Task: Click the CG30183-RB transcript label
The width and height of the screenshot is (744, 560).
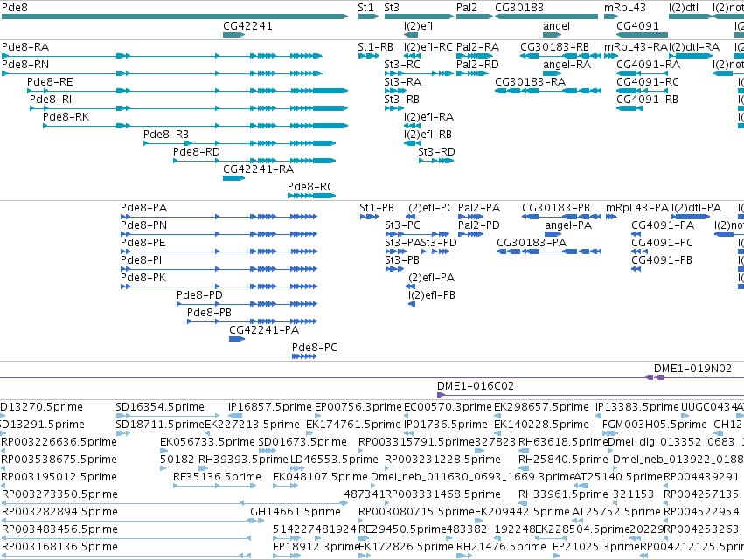Action: tap(554, 47)
